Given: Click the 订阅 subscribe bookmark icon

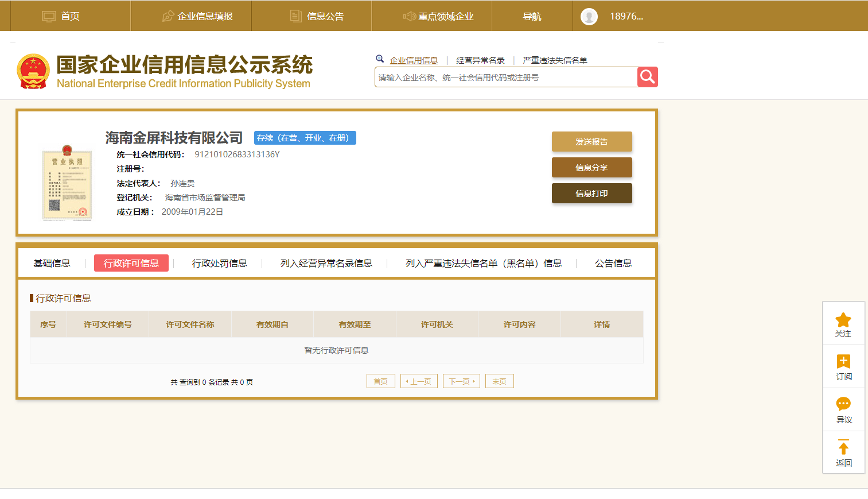Looking at the screenshot, I should (x=843, y=362).
